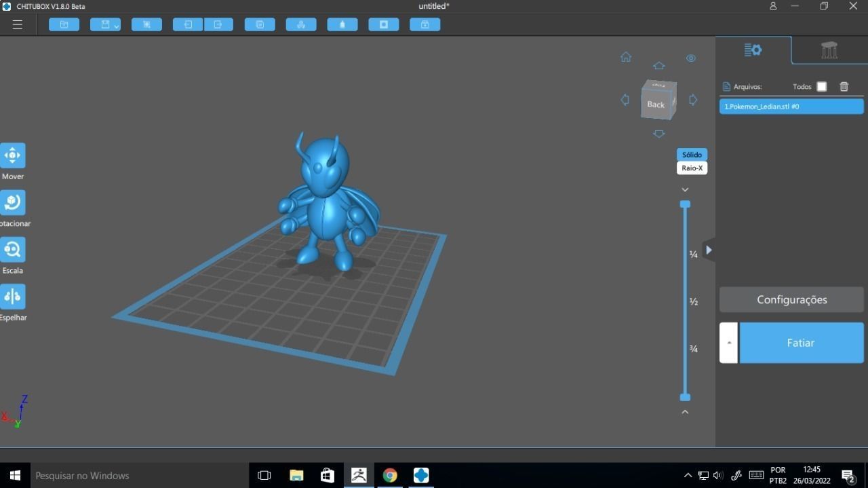Screen dimensions: 868x488
Task: Click the open file folder toolbar button
Action: click(64, 24)
